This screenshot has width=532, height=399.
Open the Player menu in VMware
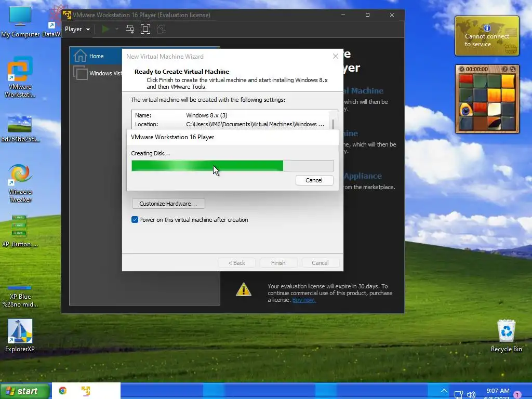[x=77, y=29]
